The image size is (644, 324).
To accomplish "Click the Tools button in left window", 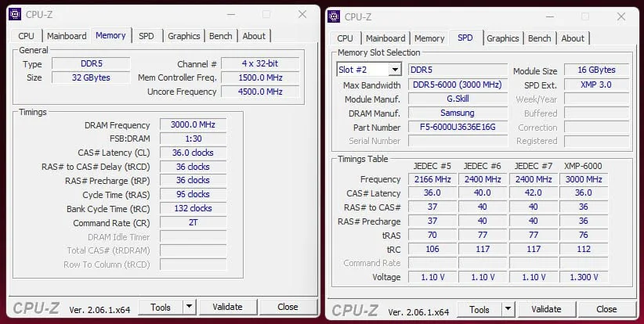I will pyautogui.click(x=160, y=308).
